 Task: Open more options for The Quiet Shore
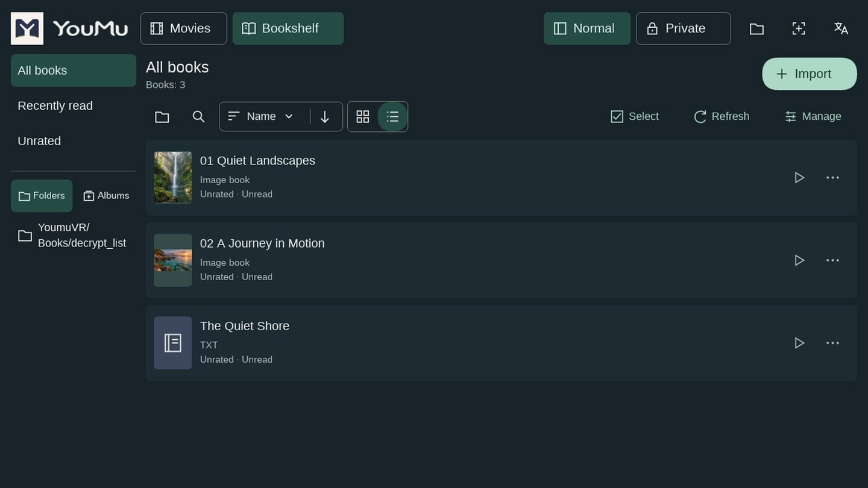[x=832, y=343]
